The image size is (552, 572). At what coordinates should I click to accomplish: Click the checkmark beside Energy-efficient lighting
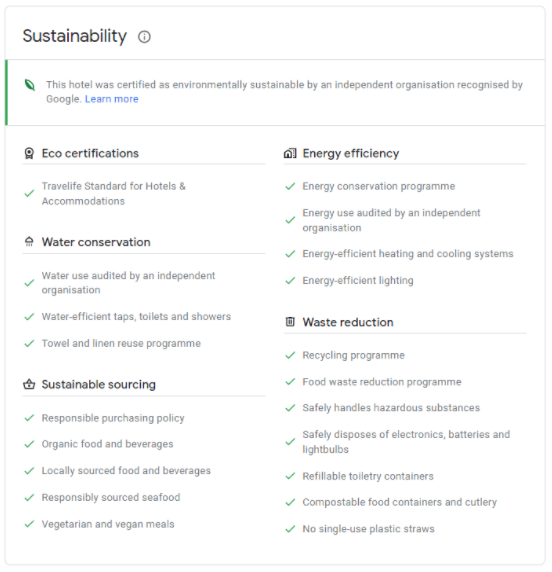(290, 281)
